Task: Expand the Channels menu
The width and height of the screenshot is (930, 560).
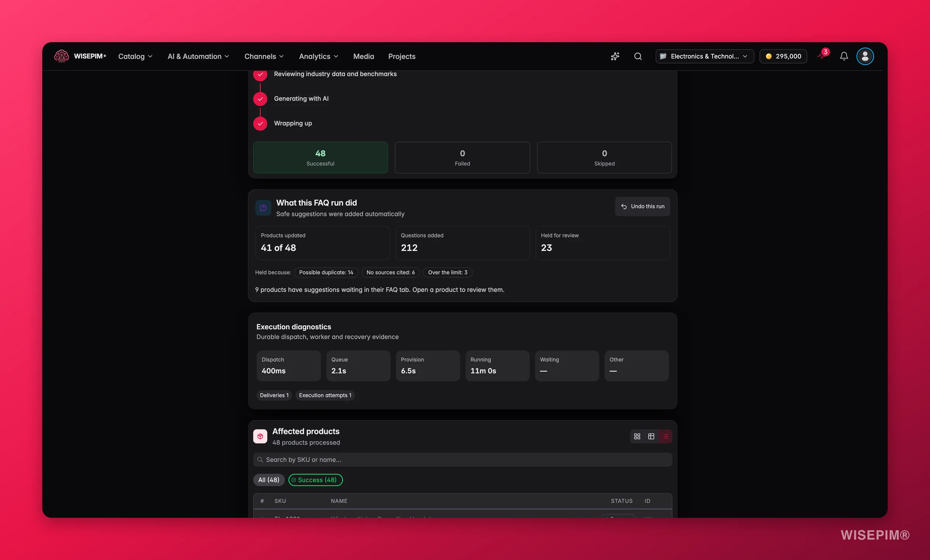Action: click(264, 57)
